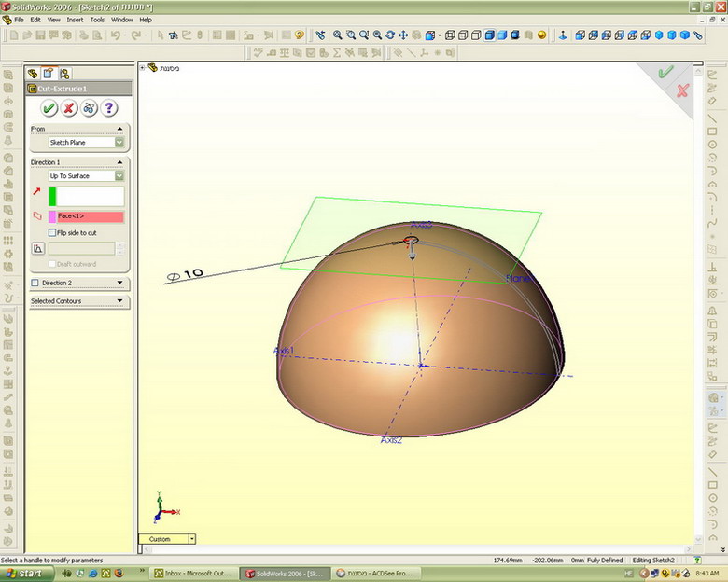Click the Reverse Direction red arrow icon

[36, 191]
